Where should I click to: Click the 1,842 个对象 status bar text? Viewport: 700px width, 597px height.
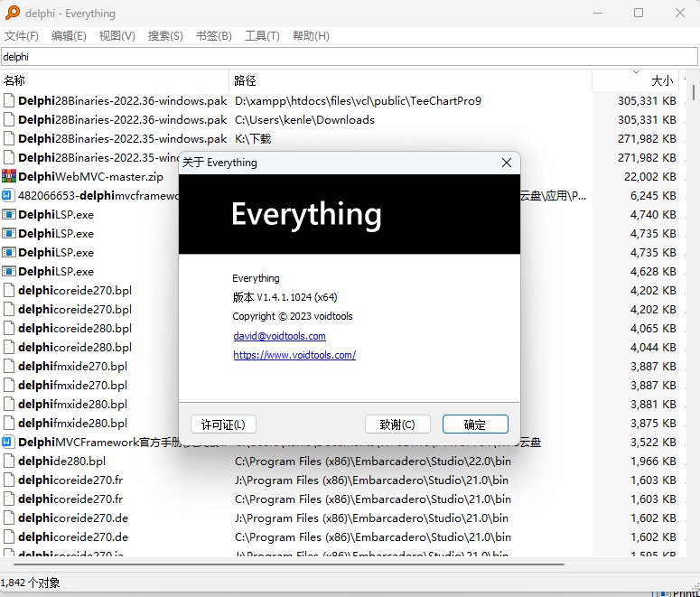click(30, 583)
